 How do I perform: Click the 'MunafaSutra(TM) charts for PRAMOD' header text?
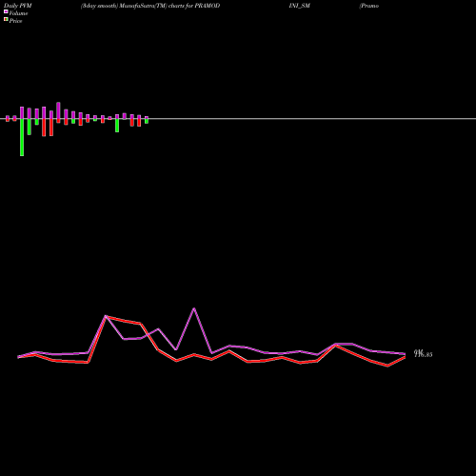click(x=169, y=6)
